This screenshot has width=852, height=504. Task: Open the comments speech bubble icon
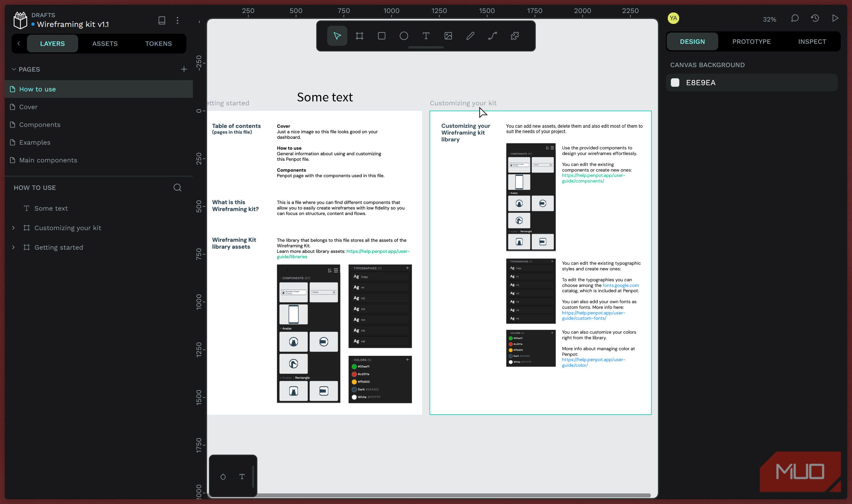tap(795, 18)
